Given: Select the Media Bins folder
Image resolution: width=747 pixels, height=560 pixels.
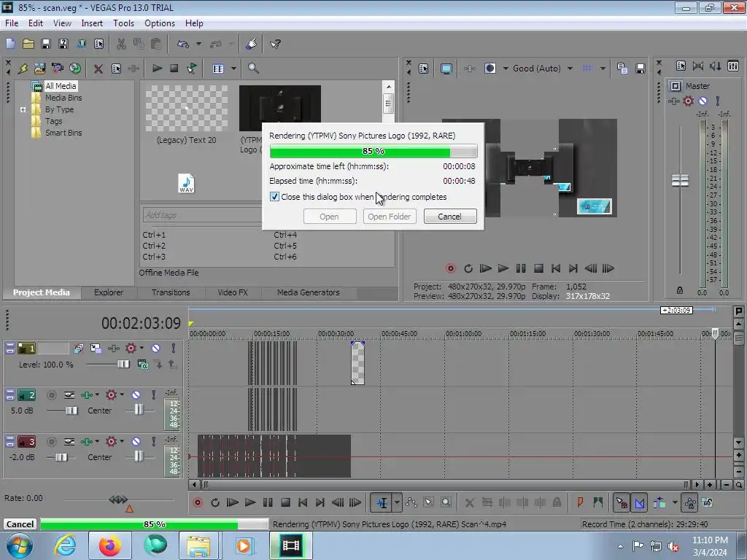Looking at the screenshot, I should point(63,98).
